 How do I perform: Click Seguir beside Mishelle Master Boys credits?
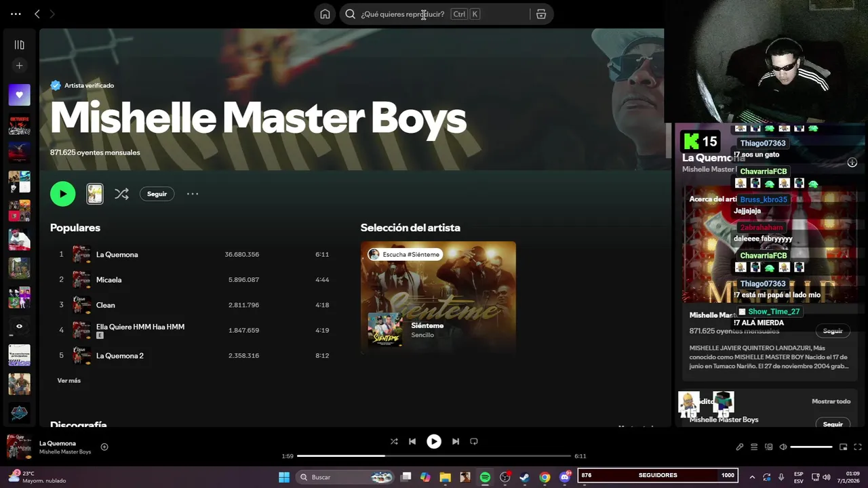833,424
